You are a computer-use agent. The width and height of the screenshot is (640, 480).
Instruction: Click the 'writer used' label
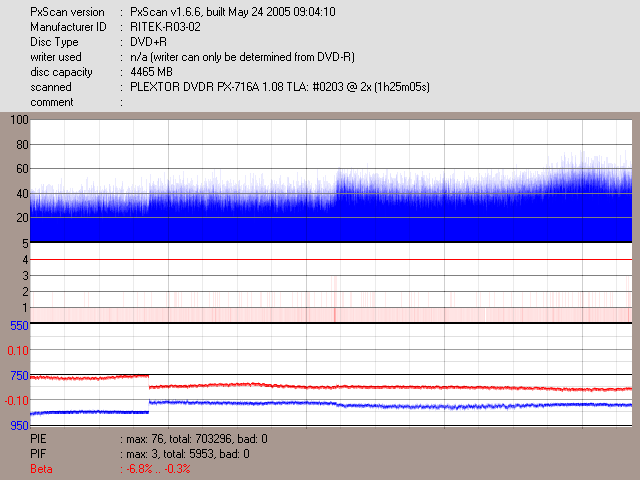(56, 57)
